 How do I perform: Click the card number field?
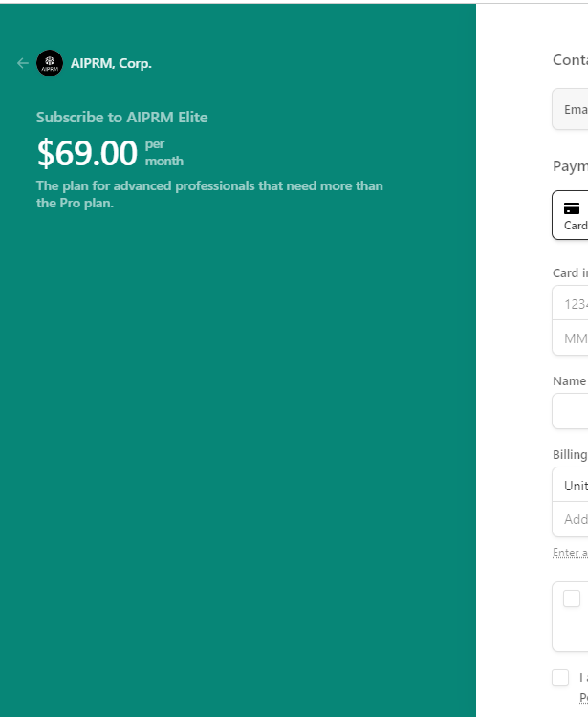[572, 304]
